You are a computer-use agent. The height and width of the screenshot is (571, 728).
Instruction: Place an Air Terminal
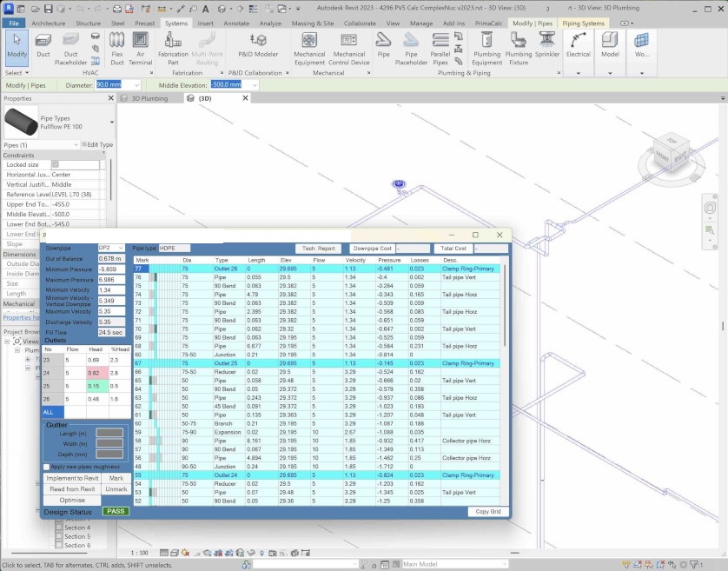click(141, 49)
